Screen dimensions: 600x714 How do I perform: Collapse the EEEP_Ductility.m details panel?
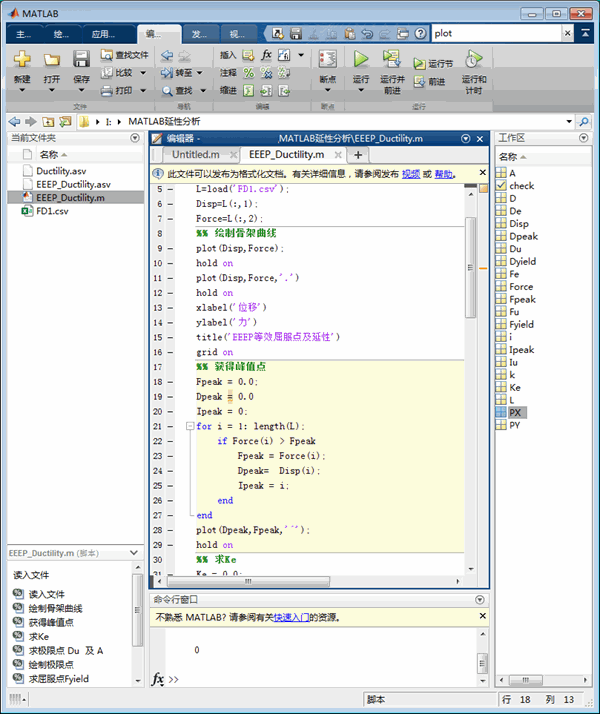click(134, 553)
